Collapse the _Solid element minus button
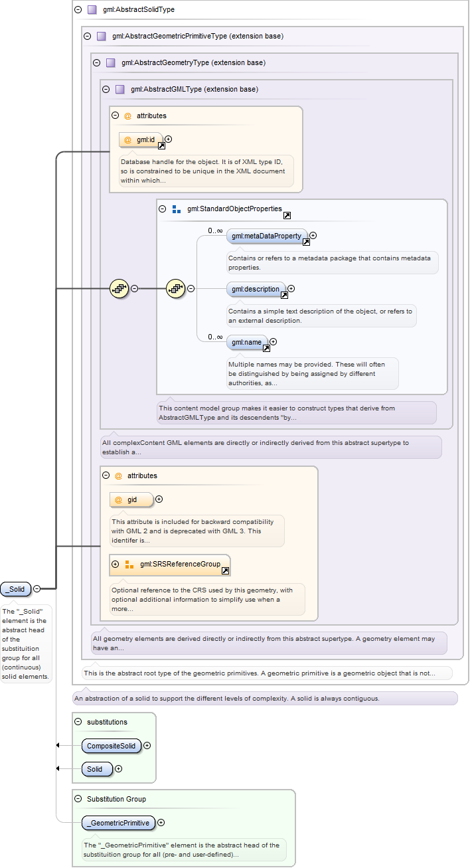The image size is (470, 868). tap(37, 588)
